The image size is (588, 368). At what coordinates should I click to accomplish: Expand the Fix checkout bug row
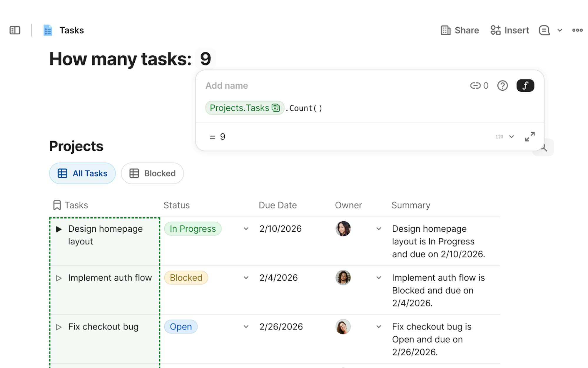59,327
